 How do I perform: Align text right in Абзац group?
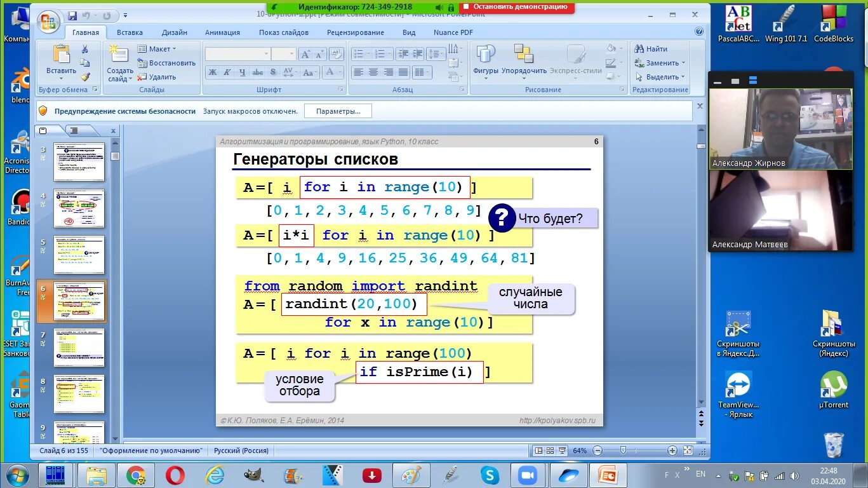click(x=388, y=72)
